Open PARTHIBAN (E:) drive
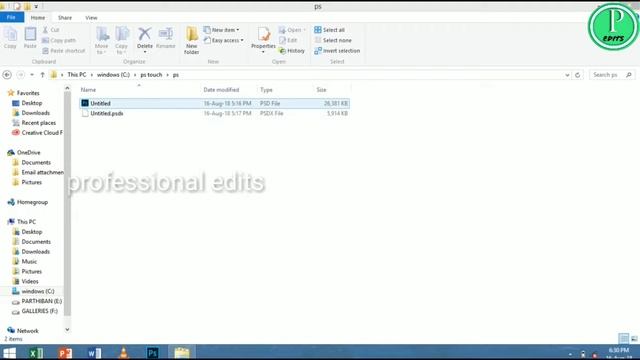The image size is (640, 360). click(x=37, y=301)
